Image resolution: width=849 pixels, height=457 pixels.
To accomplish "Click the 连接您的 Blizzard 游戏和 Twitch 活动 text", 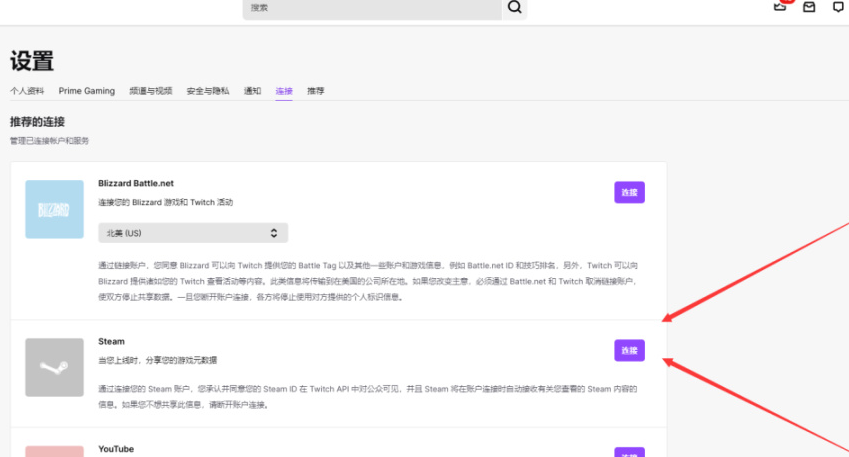I will click(x=166, y=202).
